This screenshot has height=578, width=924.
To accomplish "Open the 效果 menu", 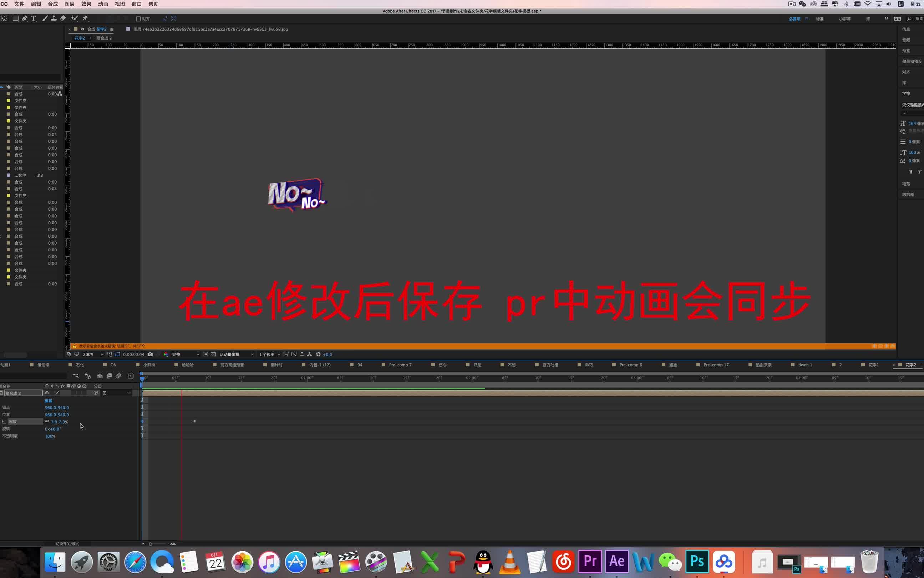I will 86,4.
